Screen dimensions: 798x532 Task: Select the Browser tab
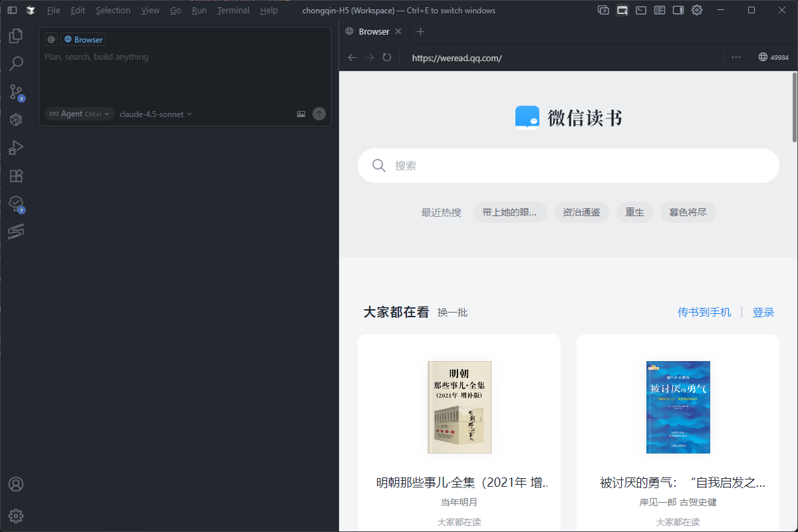[x=374, y=31]
